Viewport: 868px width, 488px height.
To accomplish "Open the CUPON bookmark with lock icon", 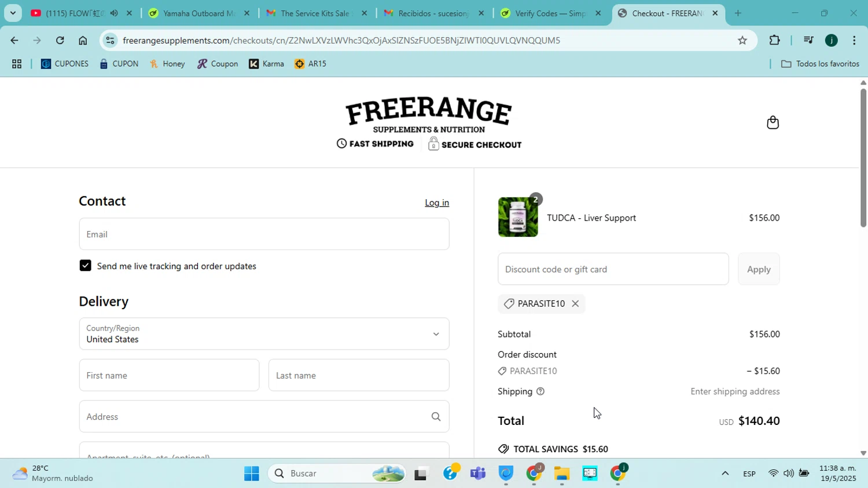I will (x=119, y=64).
